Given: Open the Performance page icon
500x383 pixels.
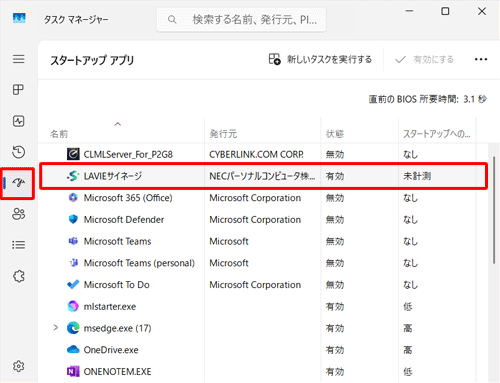Looking at the screenshot, I should (x=18, y=121).
